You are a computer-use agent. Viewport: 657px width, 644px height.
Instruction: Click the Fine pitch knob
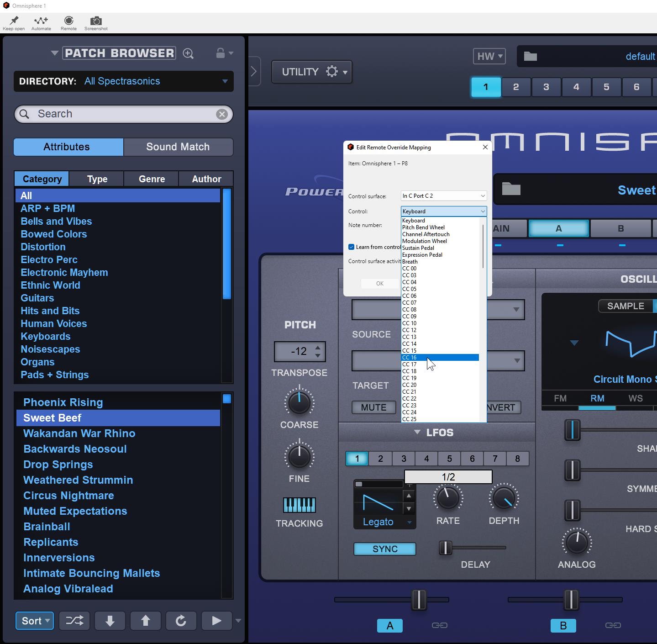click(299, 456)
